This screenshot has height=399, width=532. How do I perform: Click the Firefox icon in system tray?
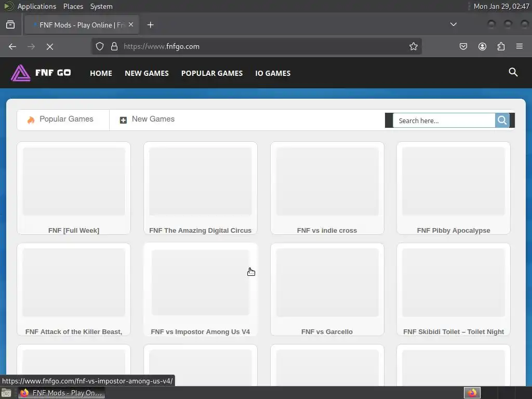pyautogui.click(x=472, y=393)
